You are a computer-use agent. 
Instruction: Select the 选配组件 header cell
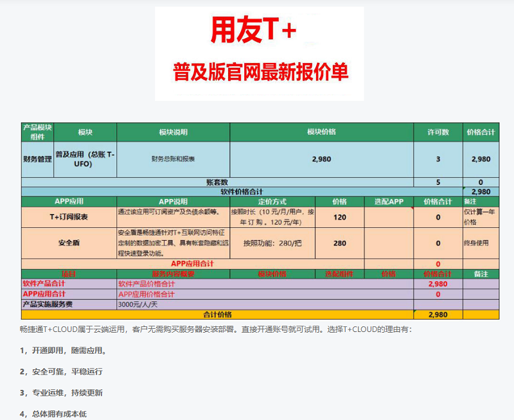click(340, 274)
